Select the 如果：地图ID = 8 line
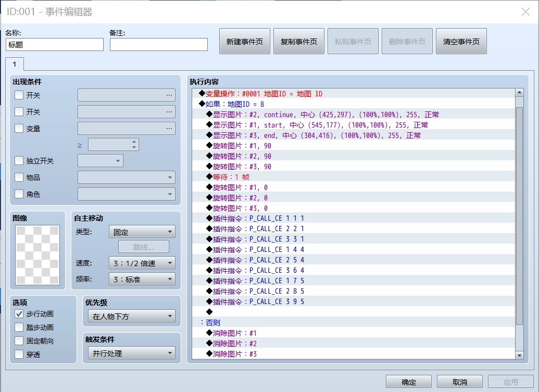Viewport: 539px width, 392px height. 354,104
